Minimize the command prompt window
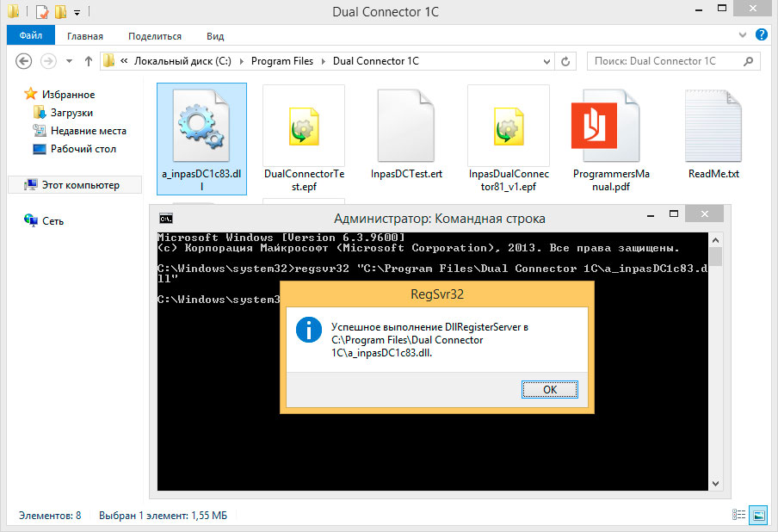This screenshot has width=778, height=532. coord(651,215)
